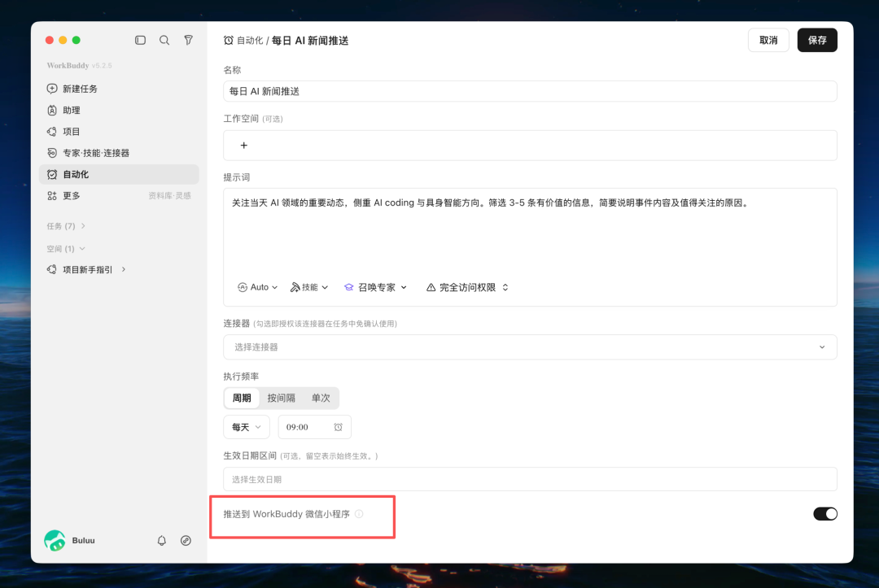Click the 选择生效日期 input field

[x=530, y=479]
